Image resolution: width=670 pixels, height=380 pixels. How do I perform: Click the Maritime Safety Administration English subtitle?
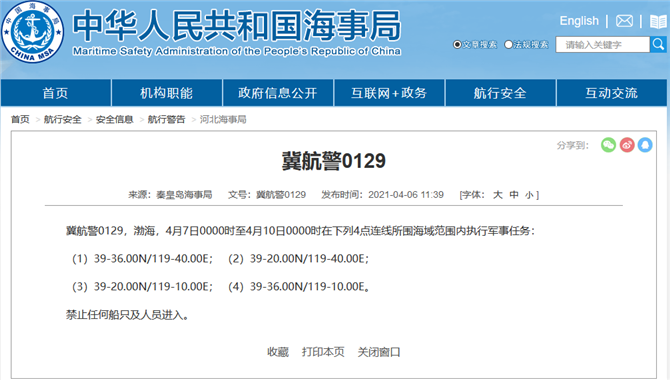click(237, 51)
